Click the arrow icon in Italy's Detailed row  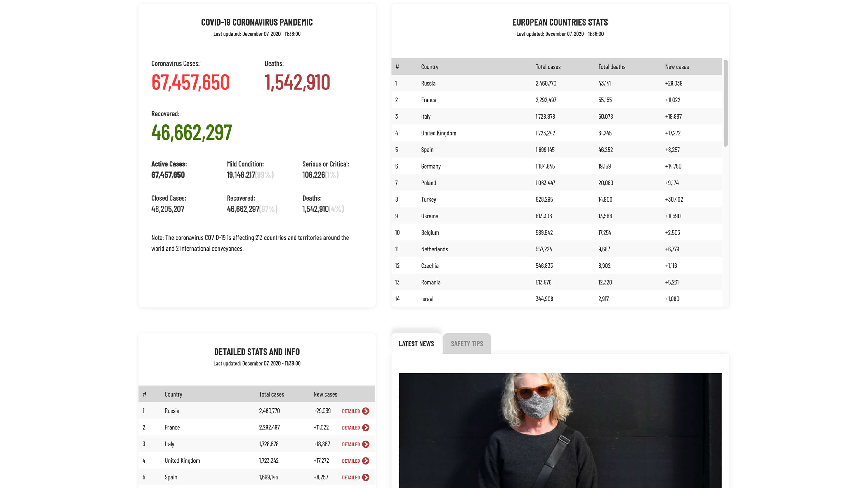coord(366,444)
